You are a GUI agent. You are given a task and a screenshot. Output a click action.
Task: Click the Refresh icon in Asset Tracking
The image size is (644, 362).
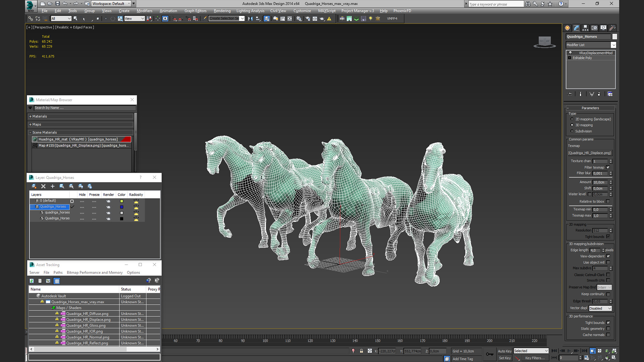(x=32, y=281)
